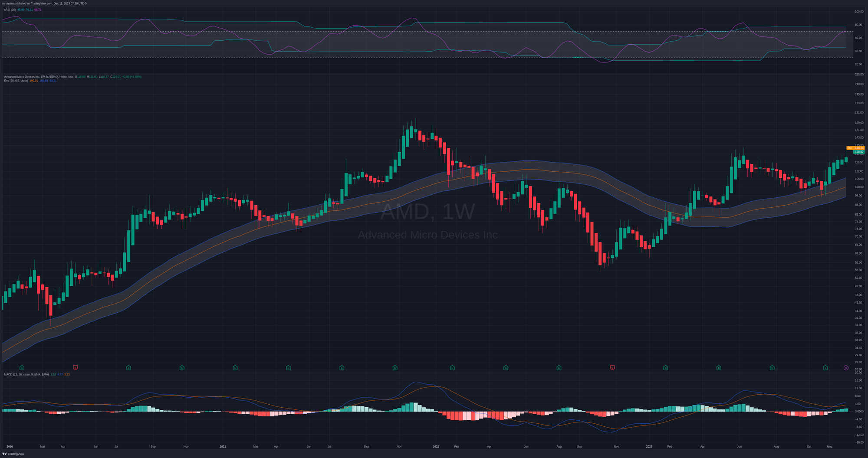Click the 225.00 label on the price axis
The image size is (868, 458).
(x=859, y=75)
